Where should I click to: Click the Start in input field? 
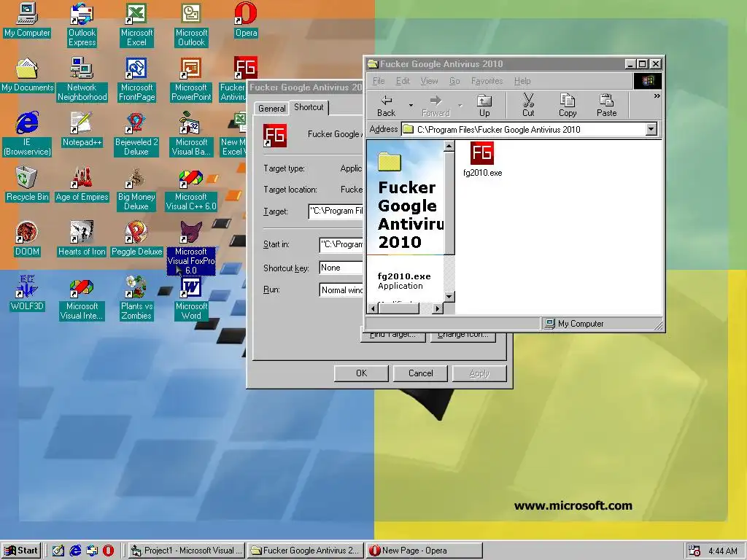tap(341, 245)
